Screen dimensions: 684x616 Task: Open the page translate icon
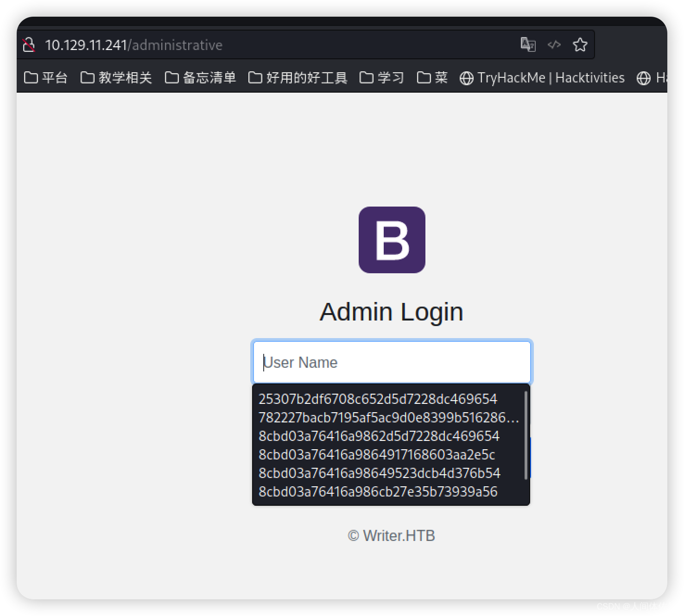pyautogui.click(x=528, y=44)
